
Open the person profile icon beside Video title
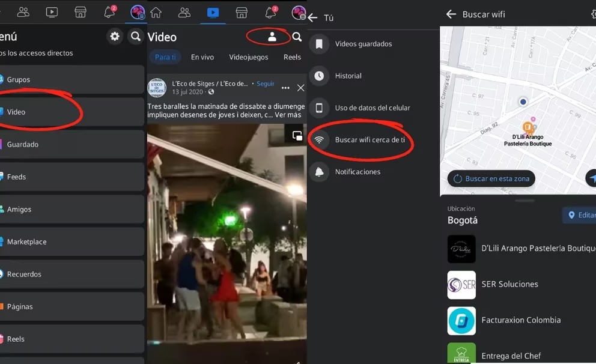click(272, 37)
